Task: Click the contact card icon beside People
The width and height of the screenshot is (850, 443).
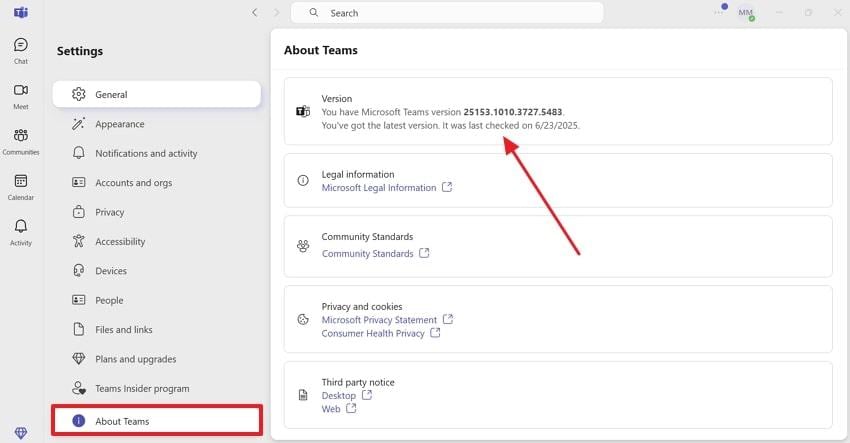Action: [79, 300]
